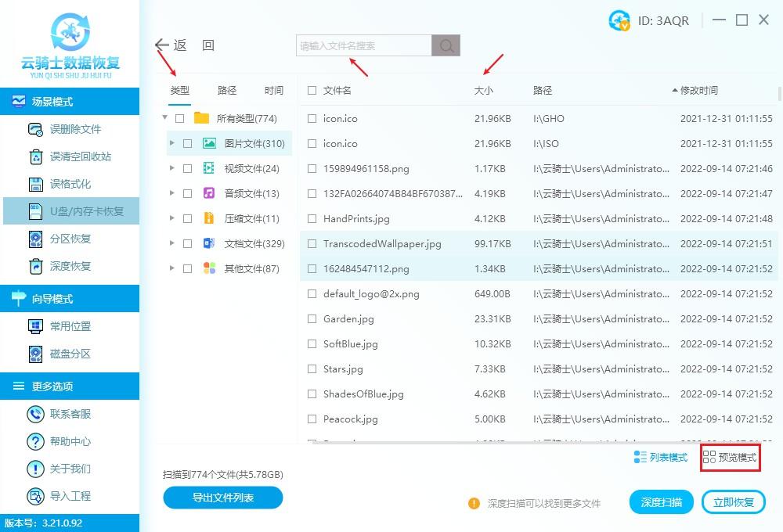Check the box for HandPrints.jpg
Viewport: 783px width, 532px height.
[x=312, y=218]
